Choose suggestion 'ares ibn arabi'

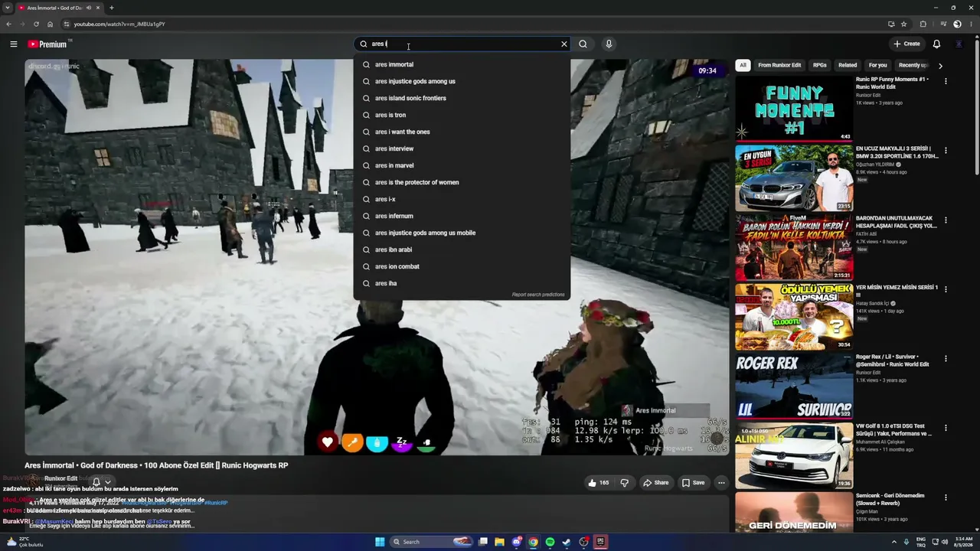pyautogui.click(x=462, y=249)
